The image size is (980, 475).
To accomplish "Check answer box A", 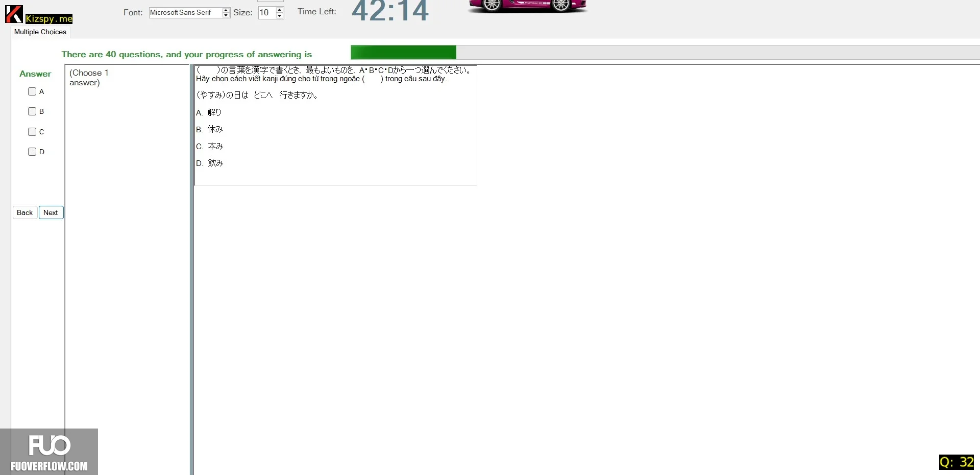I will [32, 91].
